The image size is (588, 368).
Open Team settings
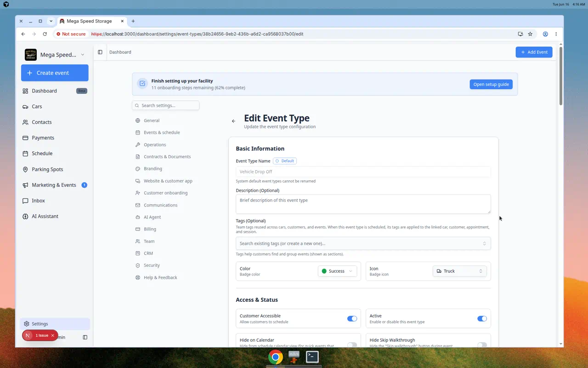(149, 241)
